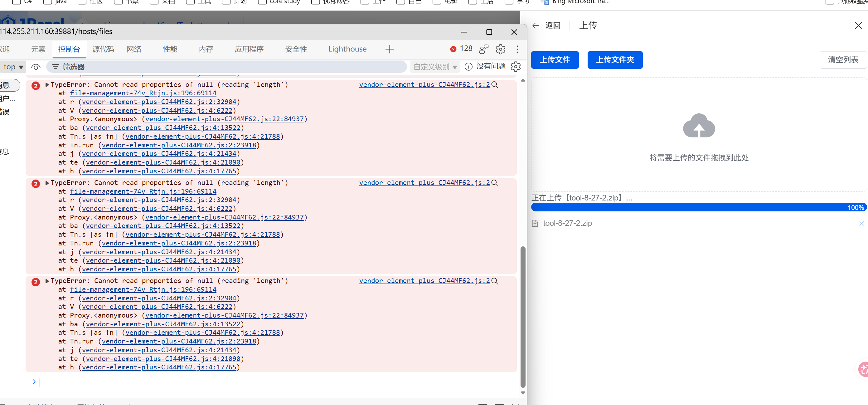The image size is (868, 405).
Task: Expand the first TypeError stack trace
Action: pyautogui.click(x=47, y=85)
